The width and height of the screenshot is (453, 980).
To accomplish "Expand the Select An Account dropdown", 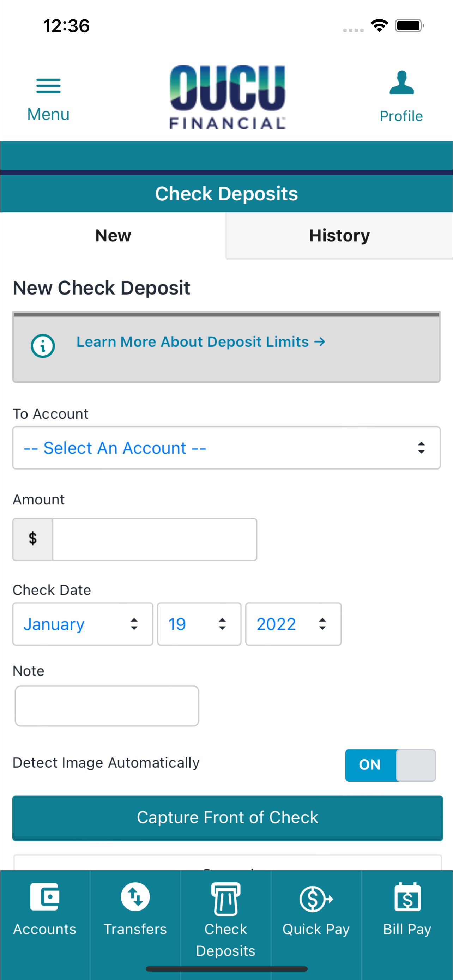I will (226, 448).
